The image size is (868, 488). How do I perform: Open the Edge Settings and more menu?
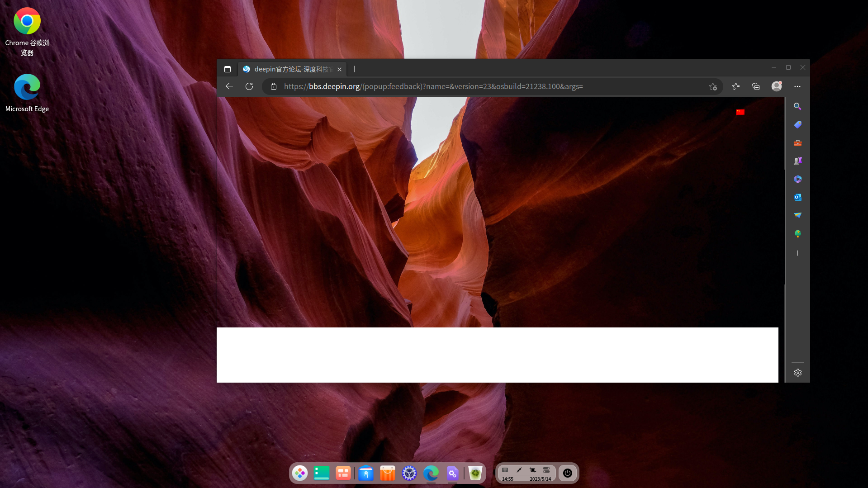pos(797,86)
